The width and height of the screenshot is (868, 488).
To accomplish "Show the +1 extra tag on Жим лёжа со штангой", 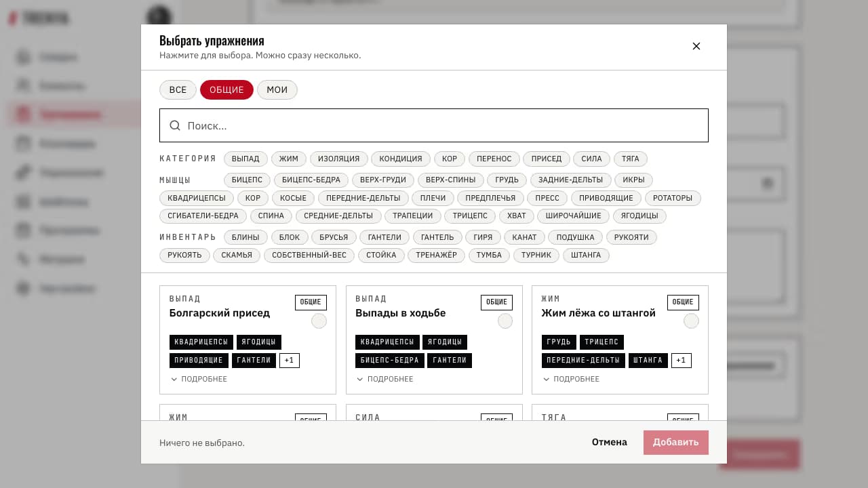I will (x=682, y=360).
